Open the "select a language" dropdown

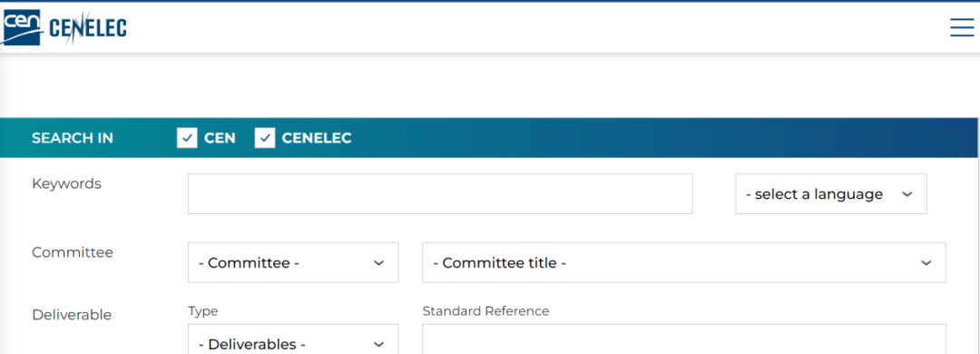[x=830, y=194]
